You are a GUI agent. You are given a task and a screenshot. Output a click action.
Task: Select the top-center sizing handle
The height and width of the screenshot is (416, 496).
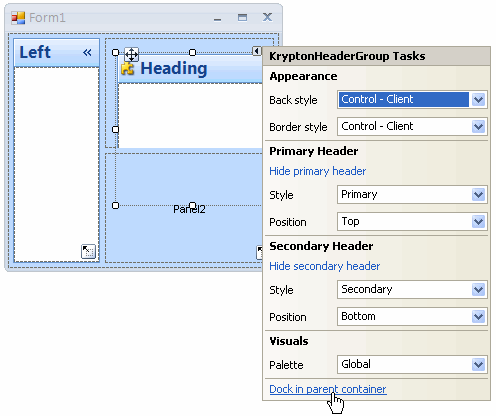(x=192, y=52)
